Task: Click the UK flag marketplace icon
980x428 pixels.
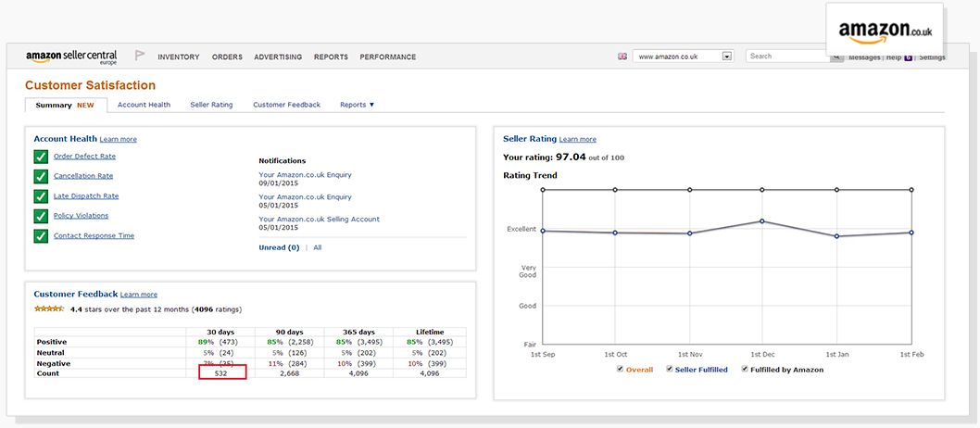Action: click(622, 57)
